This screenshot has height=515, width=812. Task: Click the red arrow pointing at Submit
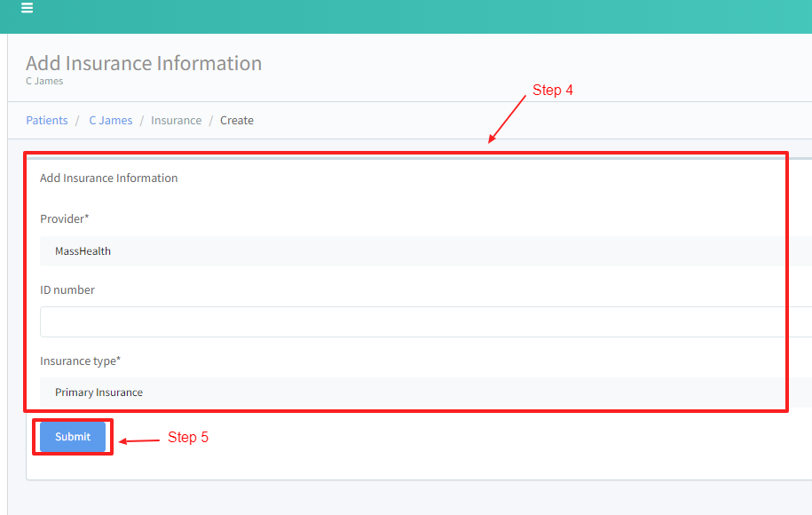click(x=139, y=440)
